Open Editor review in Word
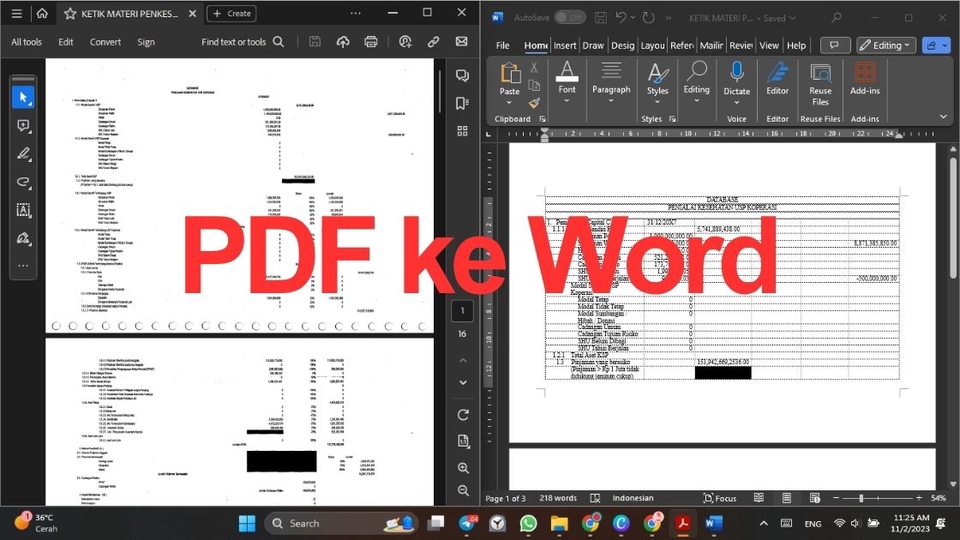The image size is (960, 540). click(778, 78)
